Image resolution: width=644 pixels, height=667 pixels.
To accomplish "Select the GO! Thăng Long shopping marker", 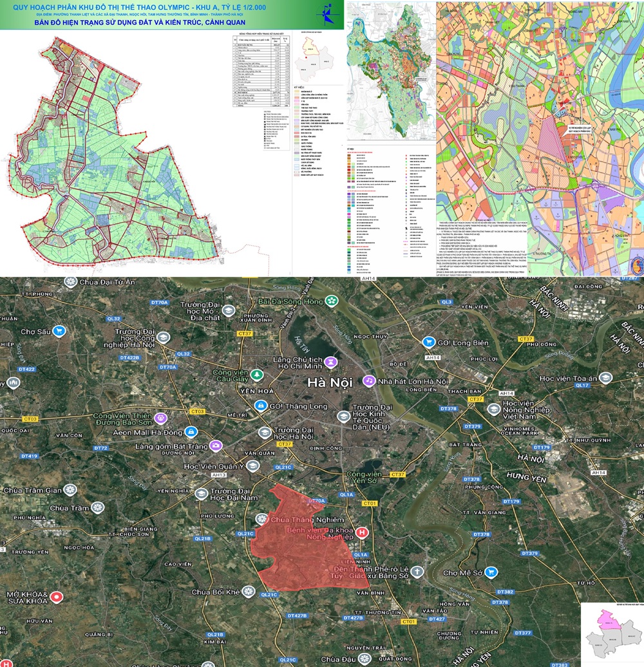I will (261, 406).
